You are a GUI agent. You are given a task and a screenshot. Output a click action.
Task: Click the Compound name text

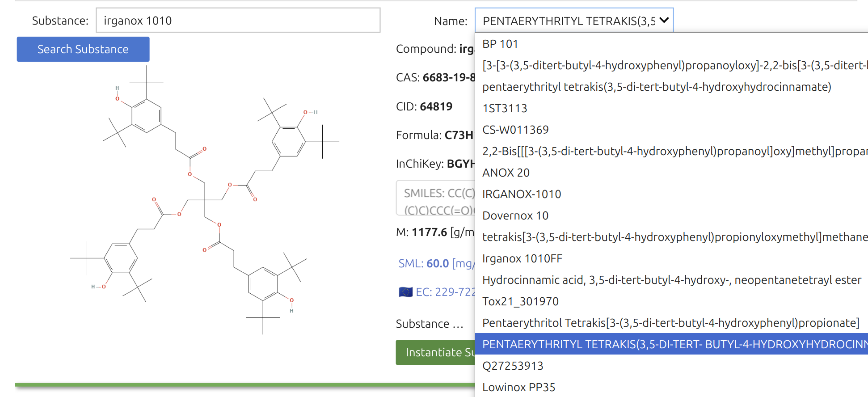click(x=467, y=49)
